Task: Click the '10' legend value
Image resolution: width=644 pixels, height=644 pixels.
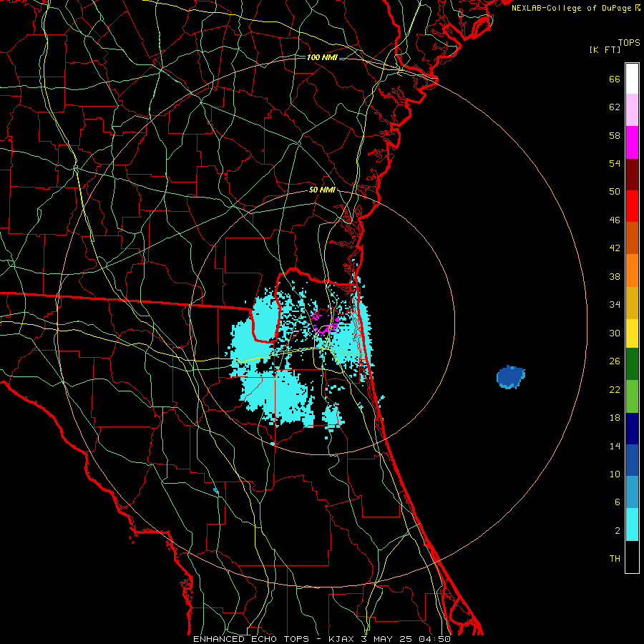Action: [615, 474]
